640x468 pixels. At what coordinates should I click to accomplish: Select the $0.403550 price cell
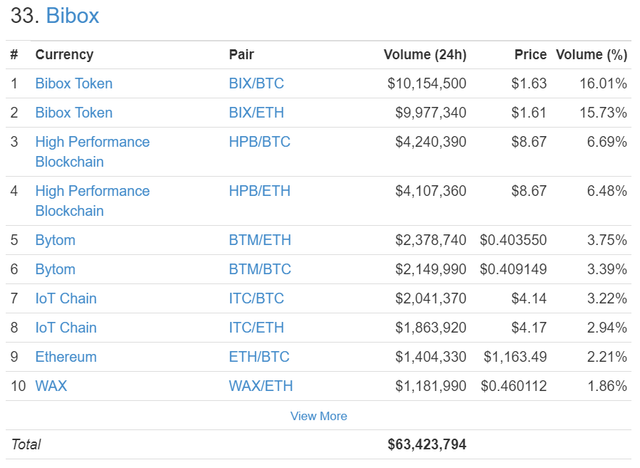(x=513, y=240)
